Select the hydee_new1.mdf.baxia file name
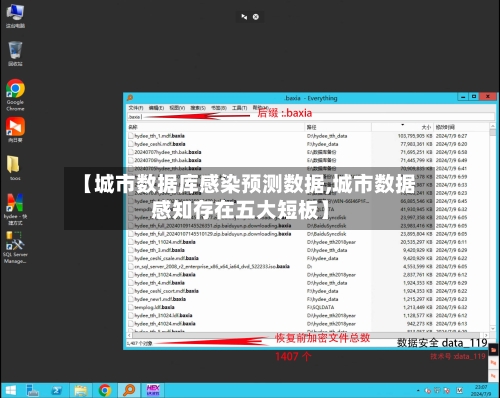This screenshot has width=500, height=398. [x=160, y=299]
